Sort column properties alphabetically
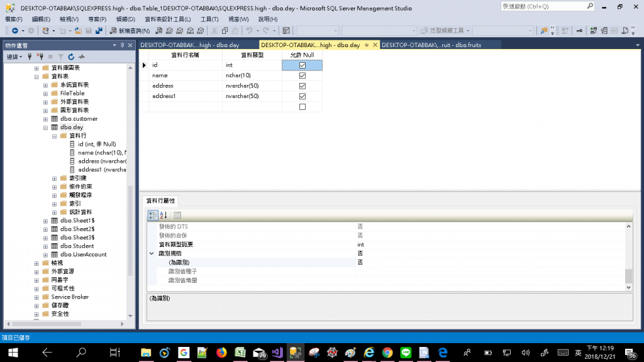Image resolution: width=644 pixels, height=362 pixels. point(164,215)
